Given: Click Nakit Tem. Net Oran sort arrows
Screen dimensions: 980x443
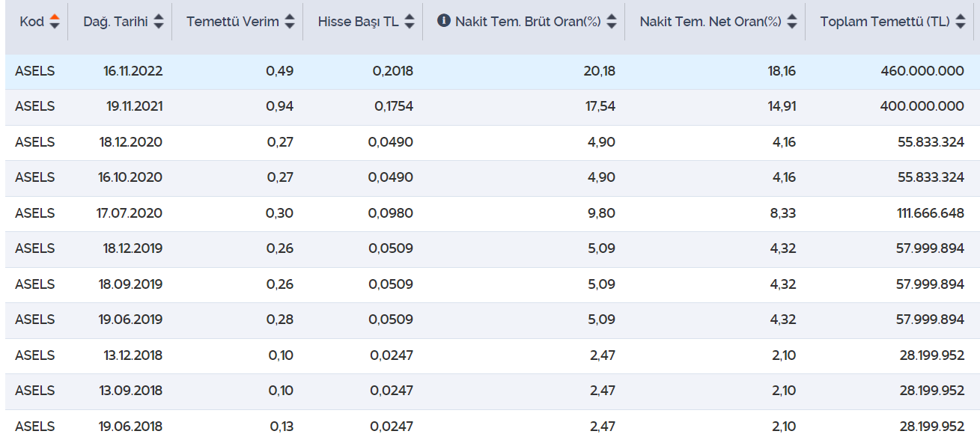Looking at the screenshot, I should (x=792, y=22).
